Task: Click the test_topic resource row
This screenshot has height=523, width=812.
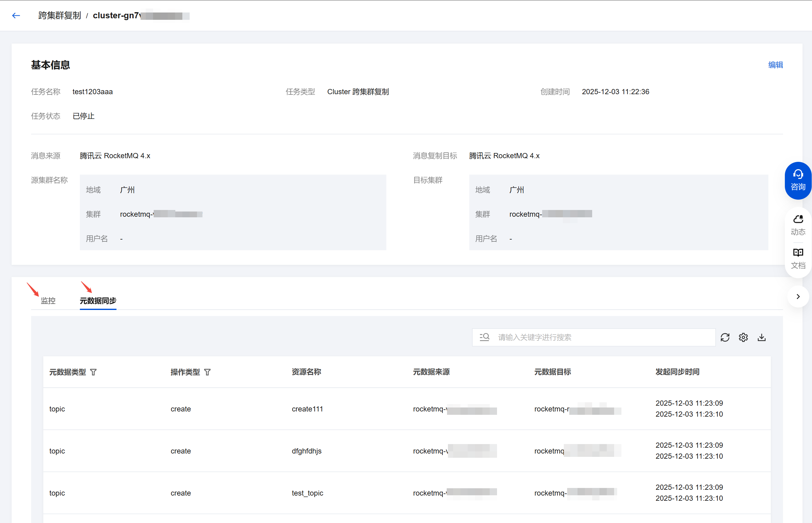Action: point(307,493)
